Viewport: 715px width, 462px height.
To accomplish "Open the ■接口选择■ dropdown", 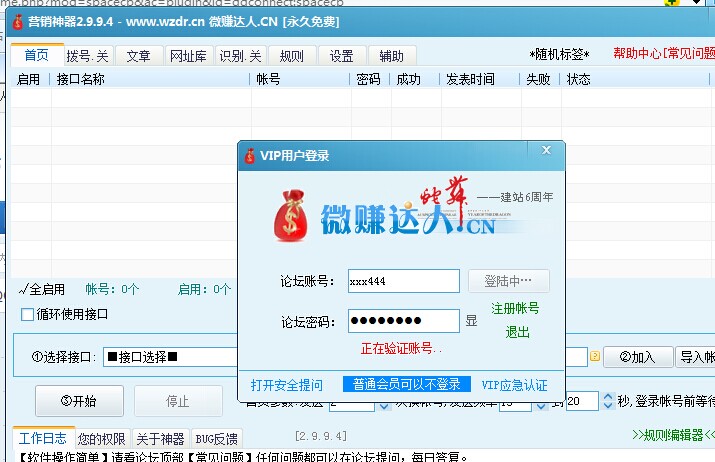I will (x=171, y=357).
